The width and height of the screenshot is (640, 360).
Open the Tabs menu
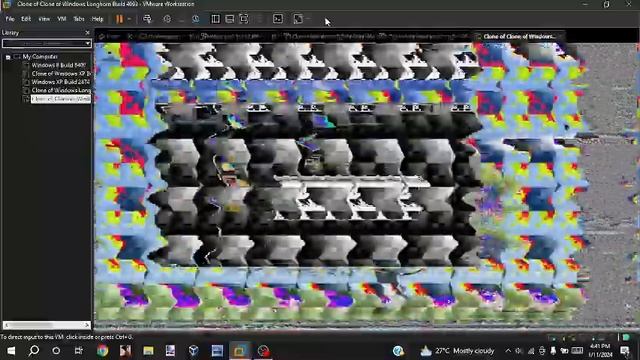(x=79, y=19)
